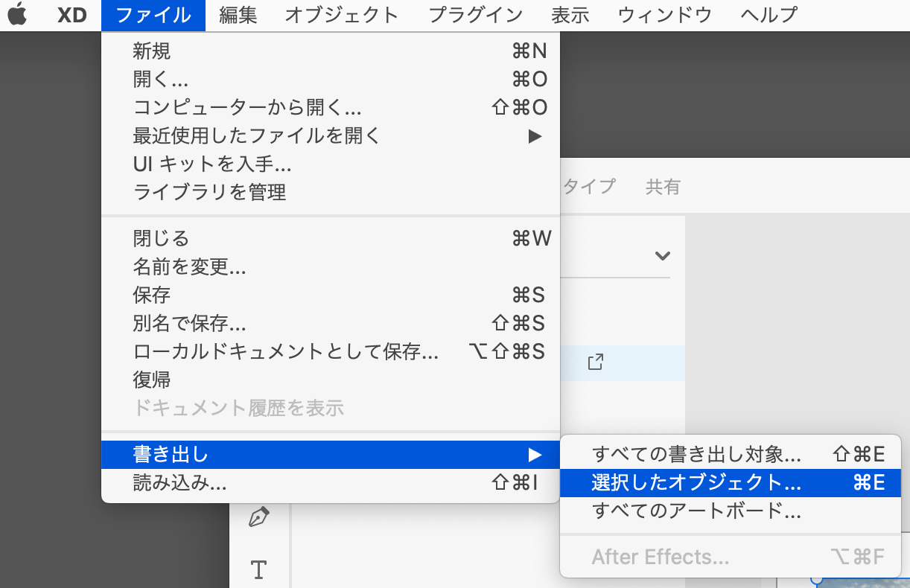Open the XD application menu
Screen dimensions: 910x588
pos(72,14)
